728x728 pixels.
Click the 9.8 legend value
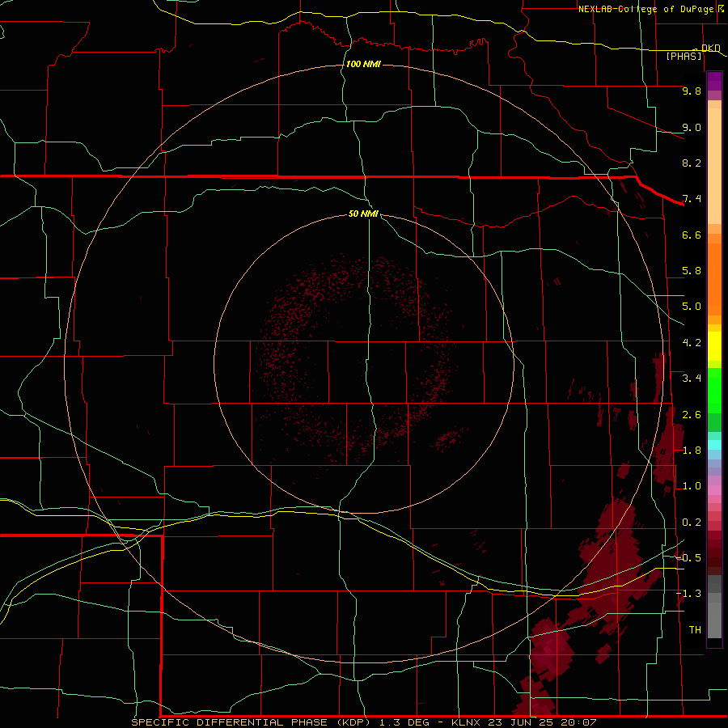click(692, 91)
